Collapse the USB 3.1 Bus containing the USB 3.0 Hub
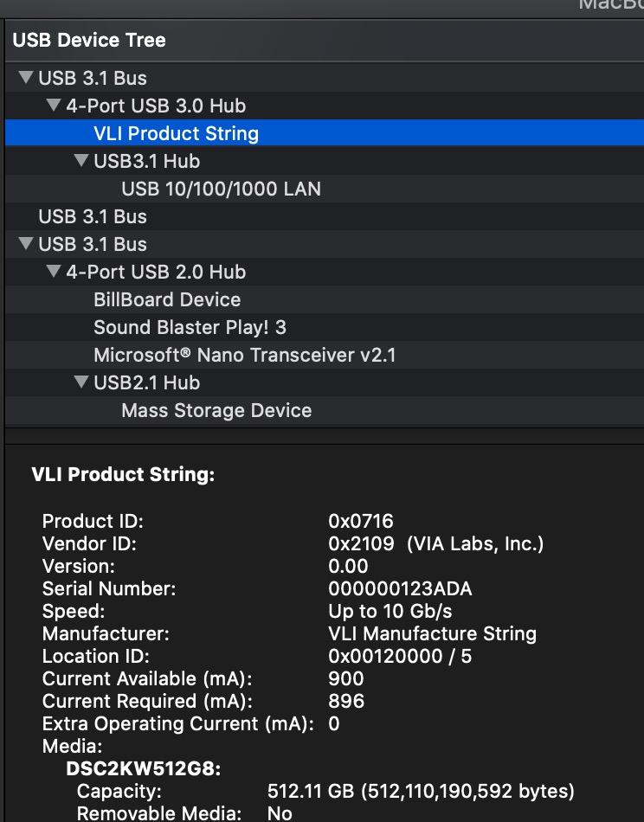 coord(24,79)
